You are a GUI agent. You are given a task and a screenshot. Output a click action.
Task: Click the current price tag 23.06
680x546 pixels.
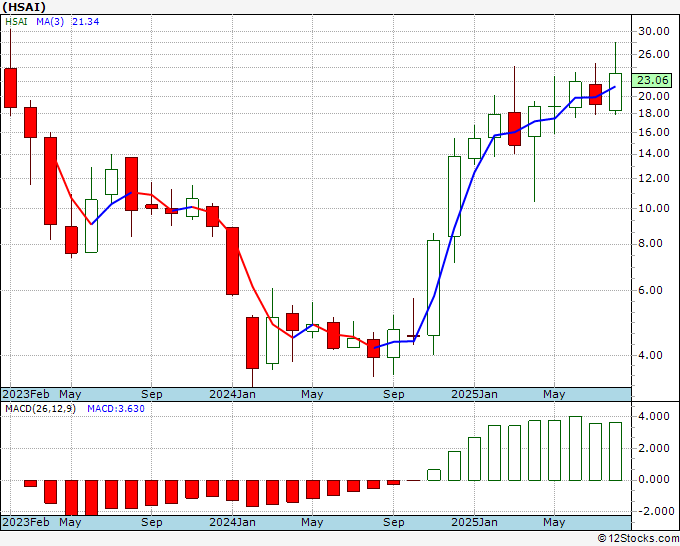point(652,80)
